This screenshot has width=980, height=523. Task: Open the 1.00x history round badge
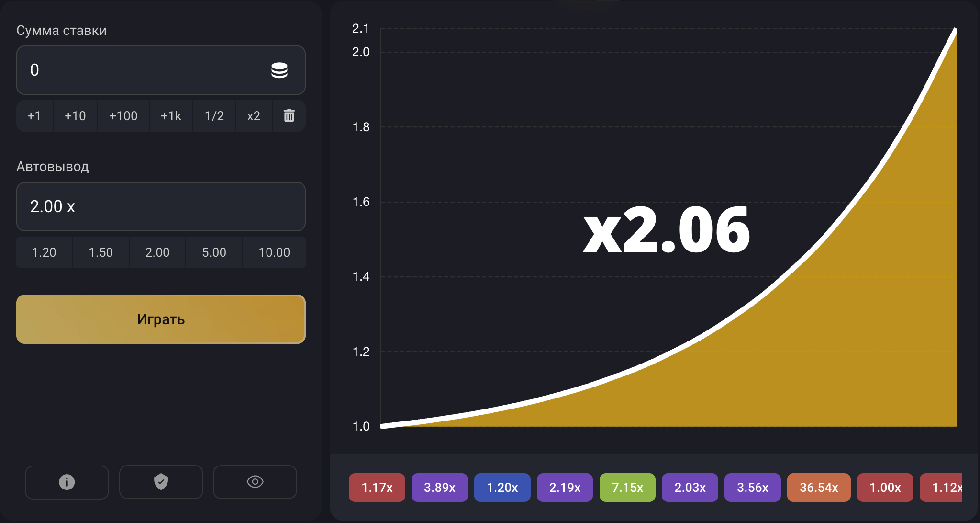tap(885, 488)
